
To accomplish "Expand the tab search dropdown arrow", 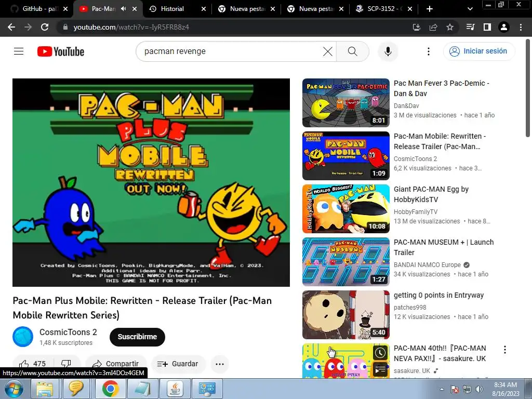I will (x=470, y=9).
